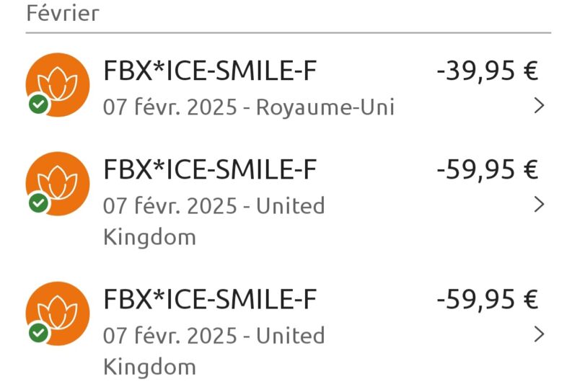Open the FBX*ICE-SMILE-F entry from Royaume-Uni
The width and height of the screenshot is (577, 392).
point(210,70)
